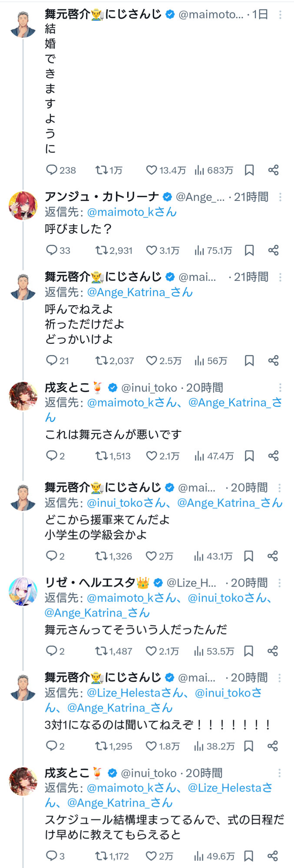Like the top tweet with 13.4万 likes
This screenshot has height=868, width=294.
[x=151, y=170]
